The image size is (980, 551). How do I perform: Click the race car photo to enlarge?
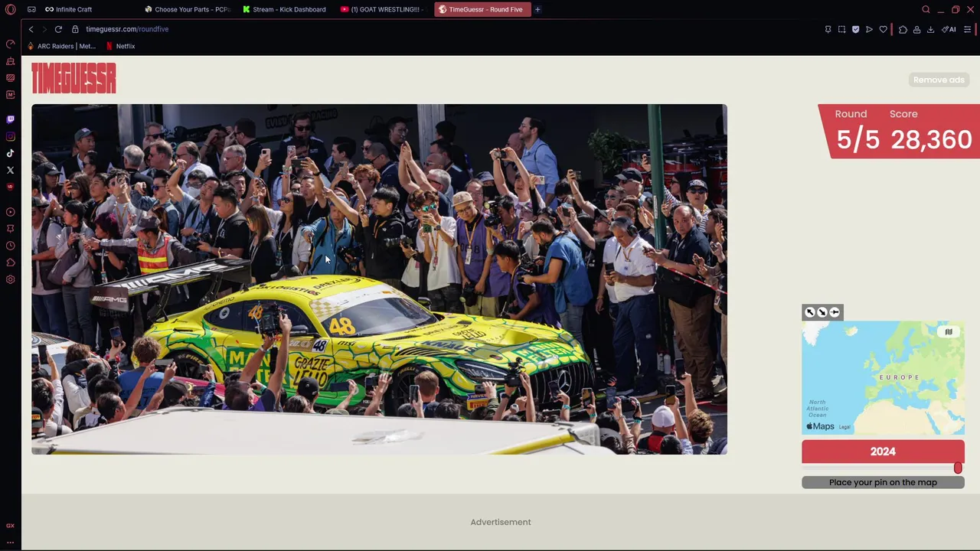point(379,279)
